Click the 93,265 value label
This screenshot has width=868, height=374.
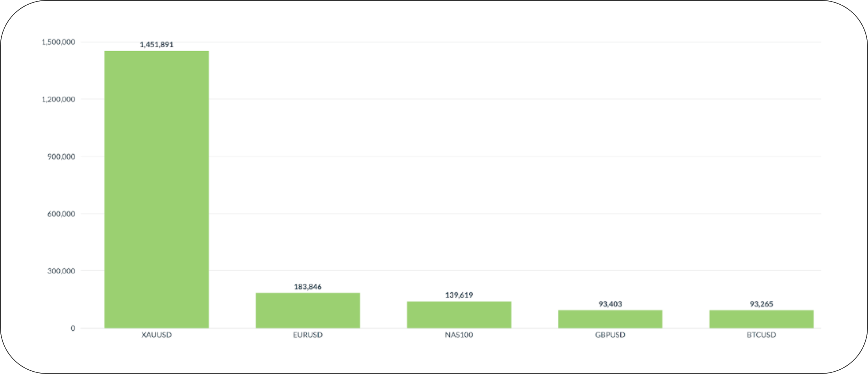click(761, 304)
